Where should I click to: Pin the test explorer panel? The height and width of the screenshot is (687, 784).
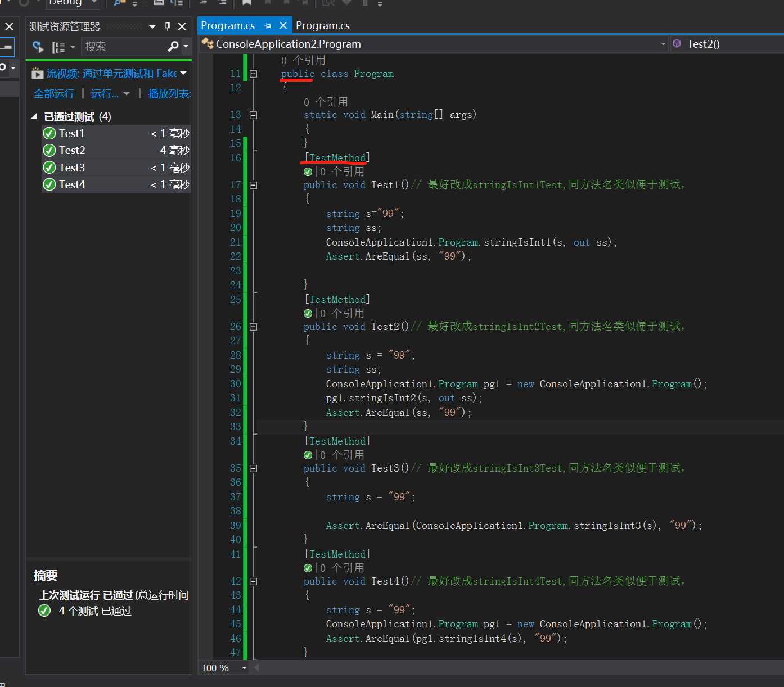[168, 26]
